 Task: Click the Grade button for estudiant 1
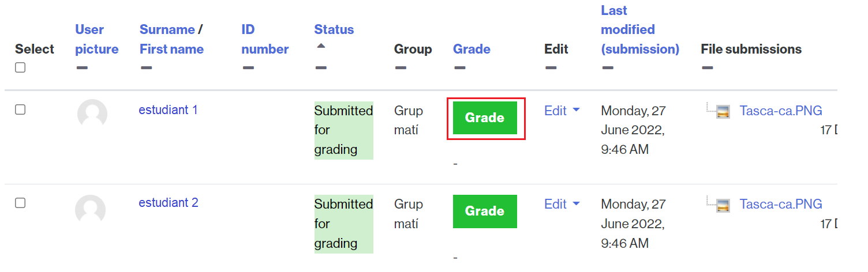pyautogui.click(x=485, y=118)
